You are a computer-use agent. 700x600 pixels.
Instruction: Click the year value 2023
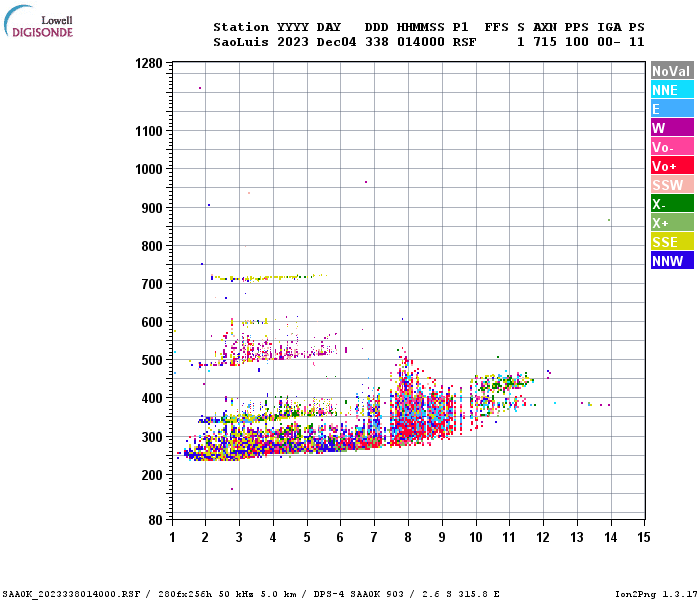(293, 42)
